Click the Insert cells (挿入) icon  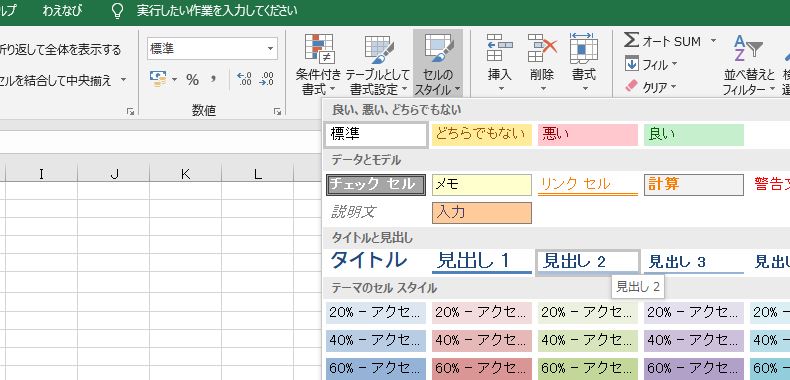500,48
